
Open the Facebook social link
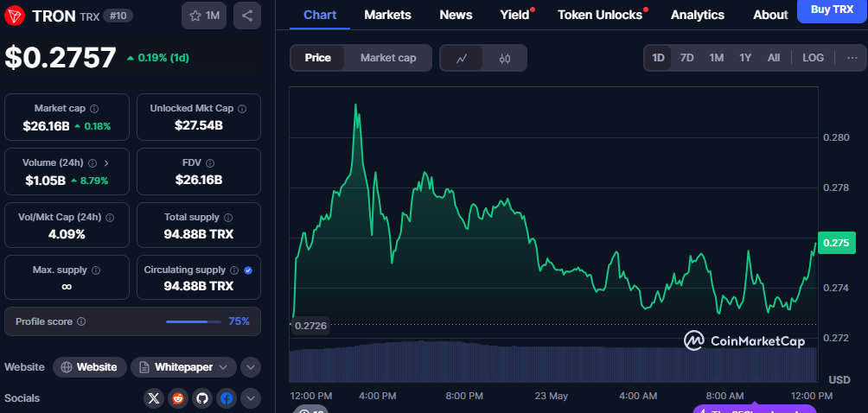(226, 398)
